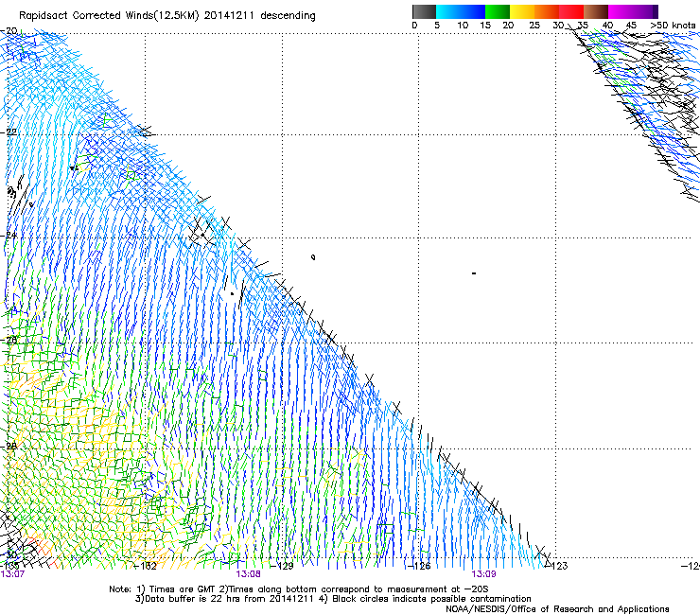This screenshot has width=700, height=615.
Task: Select the dark purple 45–50 knots legend swatch
Action: click(645, 11)
